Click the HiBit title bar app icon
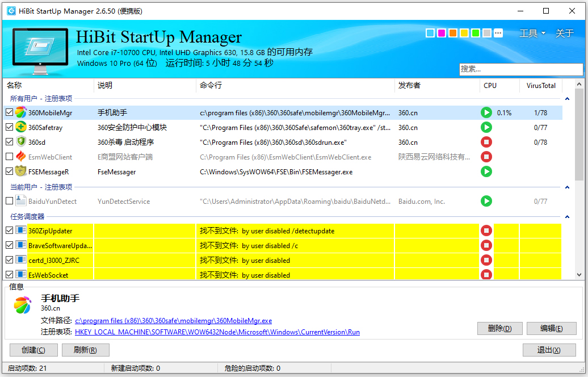 11,11
